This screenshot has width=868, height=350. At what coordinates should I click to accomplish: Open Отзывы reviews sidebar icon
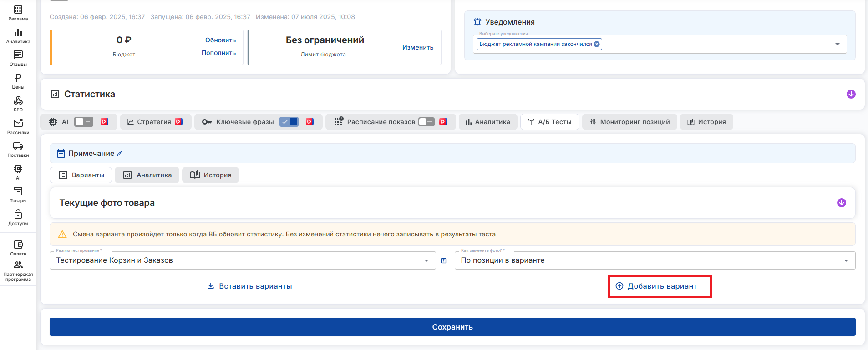coord(18,58)
